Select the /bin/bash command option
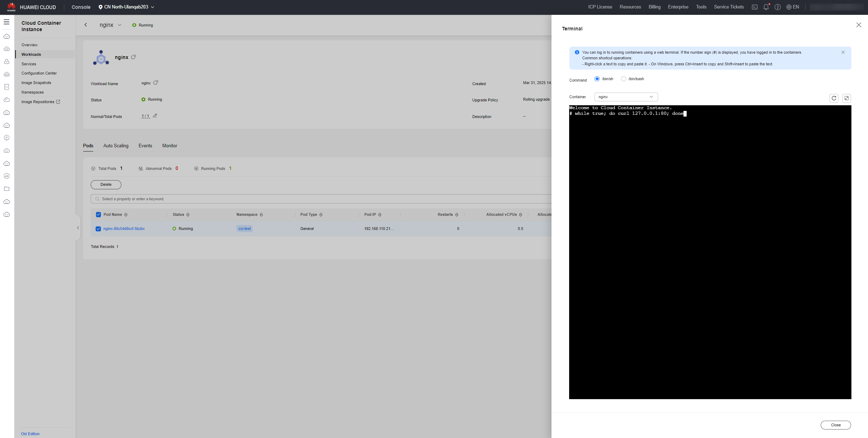The height and width of the screenshot is (438, 868). coord(623,79)
